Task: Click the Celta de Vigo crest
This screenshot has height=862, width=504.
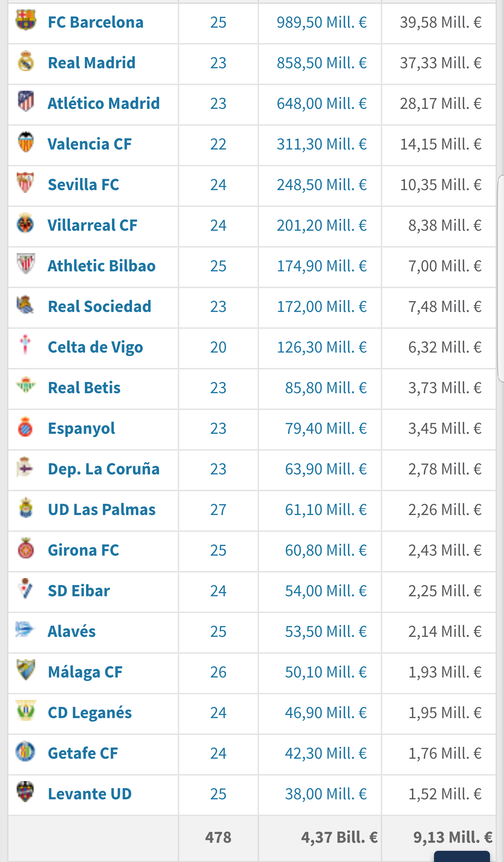Action: pyautogui.click(x=26, y=345)
